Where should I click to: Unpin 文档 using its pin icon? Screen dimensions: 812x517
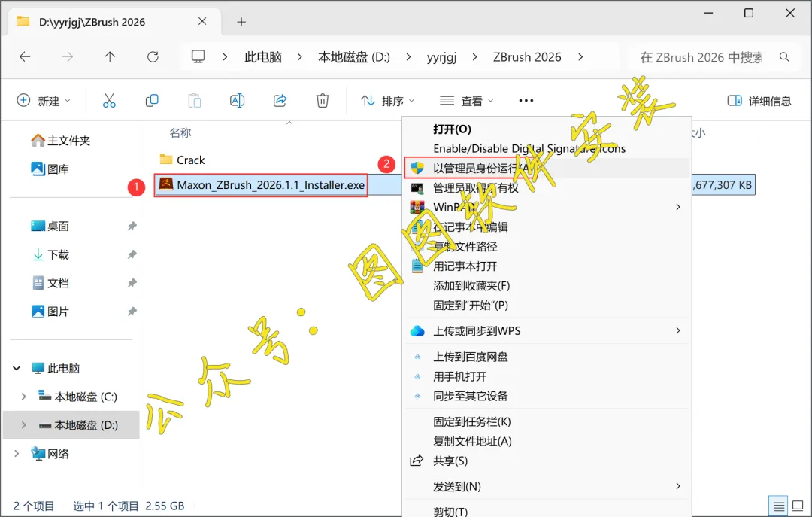click(132, 283)
